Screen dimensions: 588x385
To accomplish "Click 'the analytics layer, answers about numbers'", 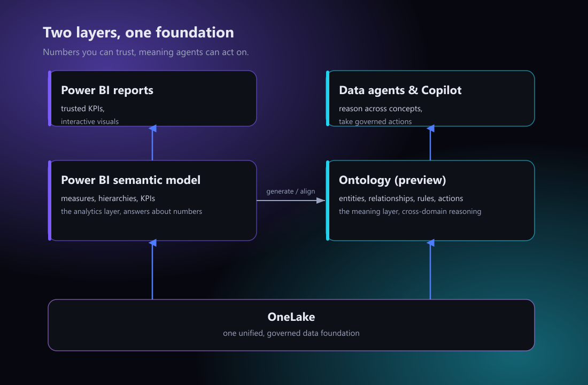I will 131,212.
